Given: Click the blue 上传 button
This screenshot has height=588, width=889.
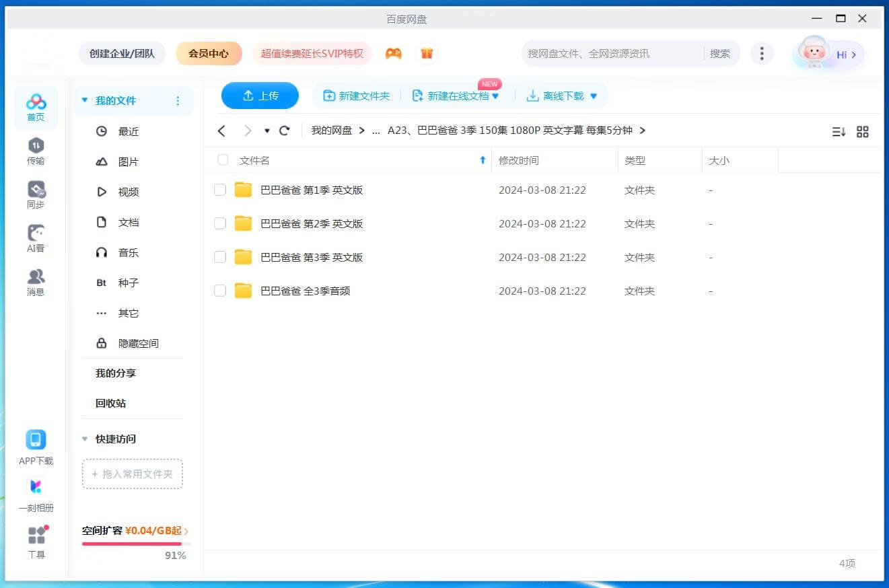Looking at the screenshot, I should 260,96.
